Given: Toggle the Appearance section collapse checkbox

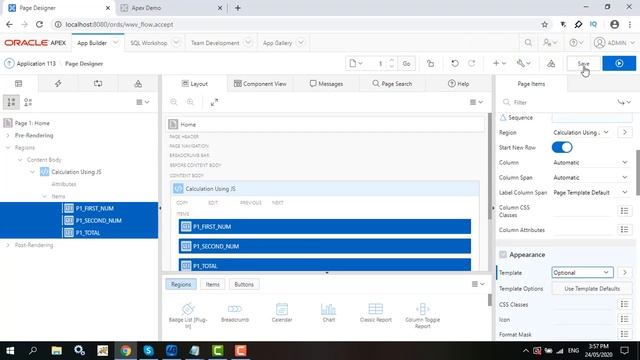Looking at the screenshot, I should coord(503,255).
